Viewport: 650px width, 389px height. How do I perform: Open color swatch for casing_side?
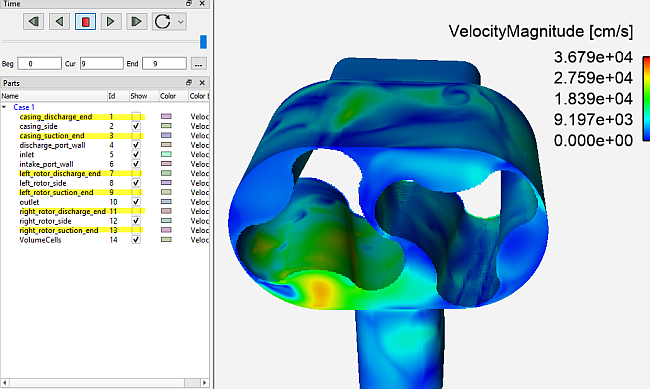[166, 126]
